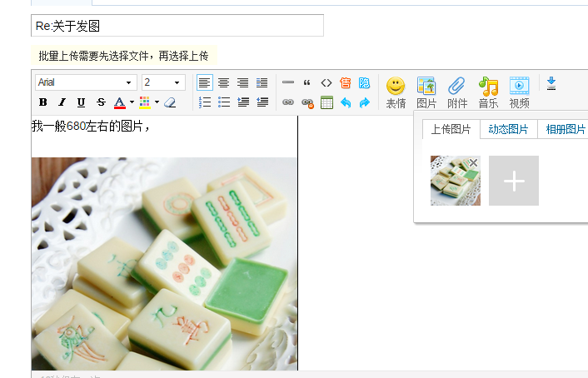Open the 附件 attachment uploader
Viewport: 588px width, 378px height.
(x=457, y=92)
